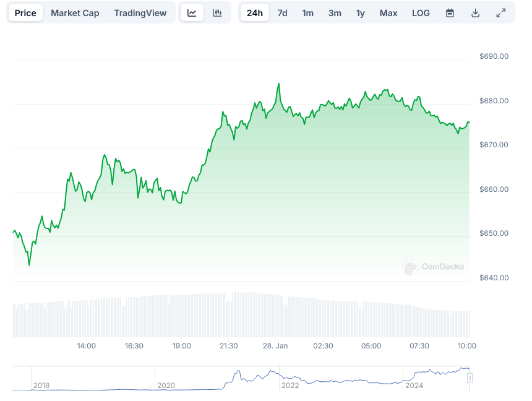Screen dimensions: 532x401
Task: Switch to candlestick chart icon
Action: click(x=217, y=13)
